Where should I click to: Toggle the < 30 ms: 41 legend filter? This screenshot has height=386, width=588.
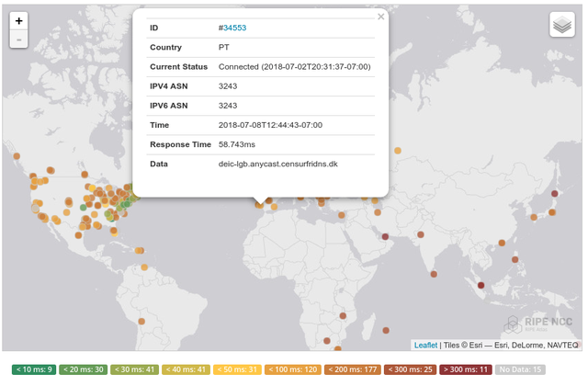(x=135, y=369)
